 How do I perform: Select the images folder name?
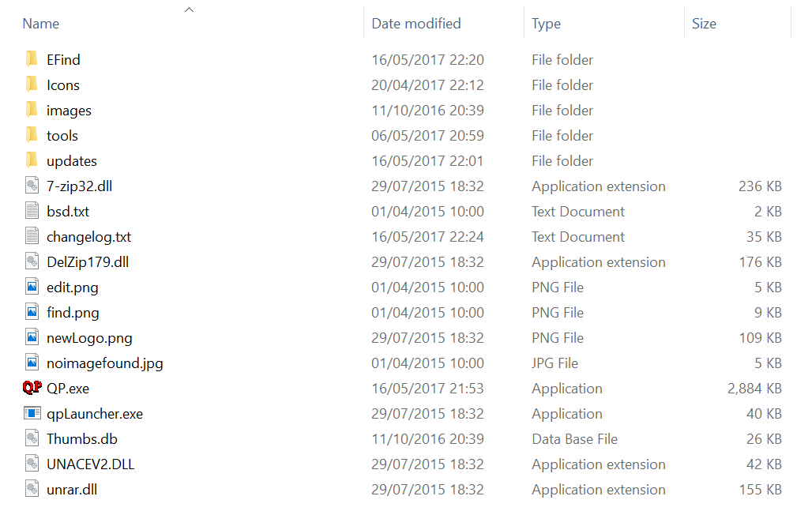(x=69, y=111)
